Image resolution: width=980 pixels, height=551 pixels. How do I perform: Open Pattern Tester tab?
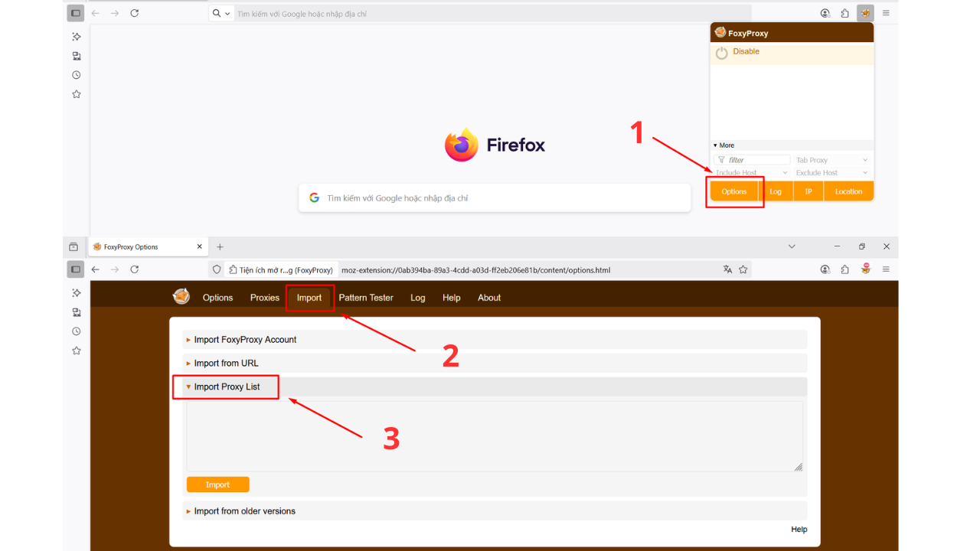click(x=366, y=298)
